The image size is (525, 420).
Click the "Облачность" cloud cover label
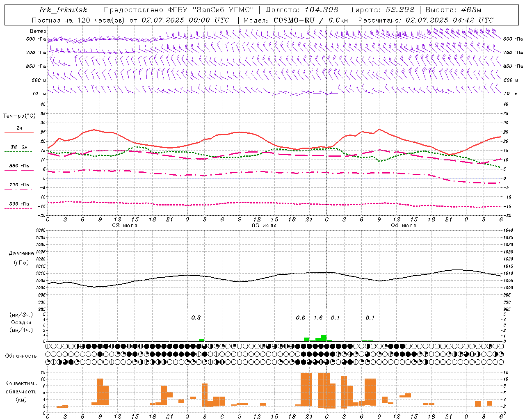click(21, 356)
